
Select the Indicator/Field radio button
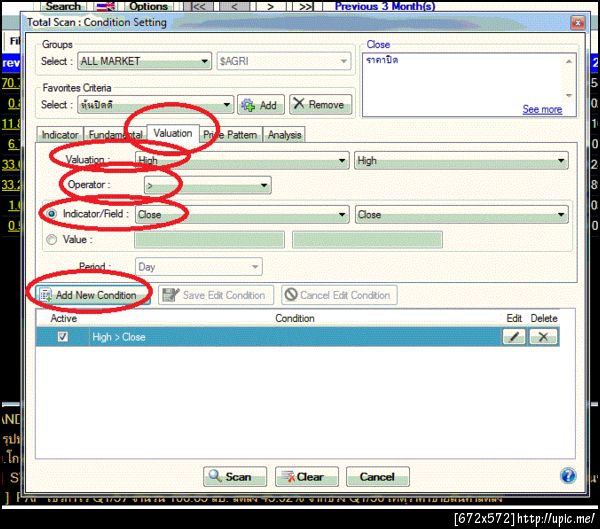pos(51,214)
